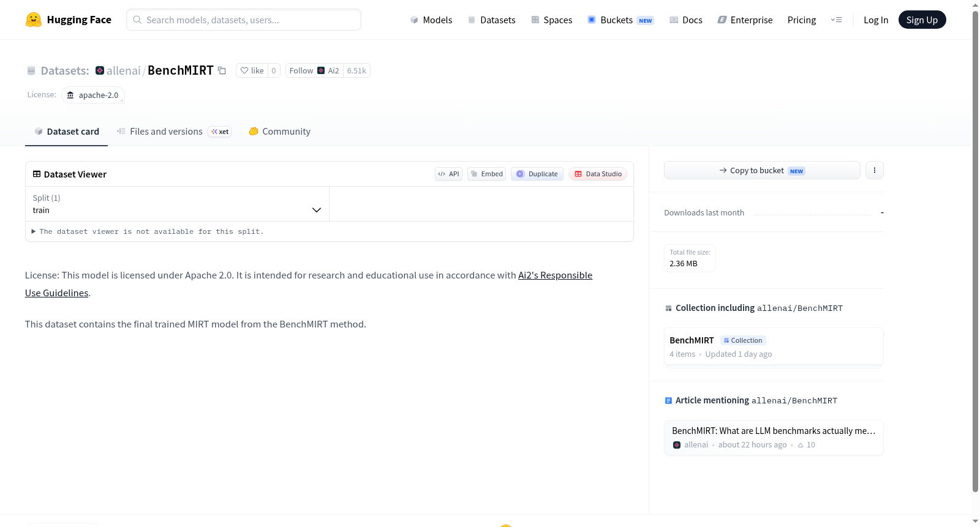Go to Spaces in the navigation

click(552, 20)
